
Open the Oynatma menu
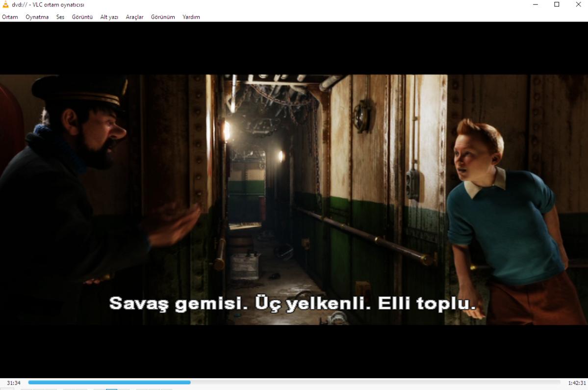[x=37, y=17]
